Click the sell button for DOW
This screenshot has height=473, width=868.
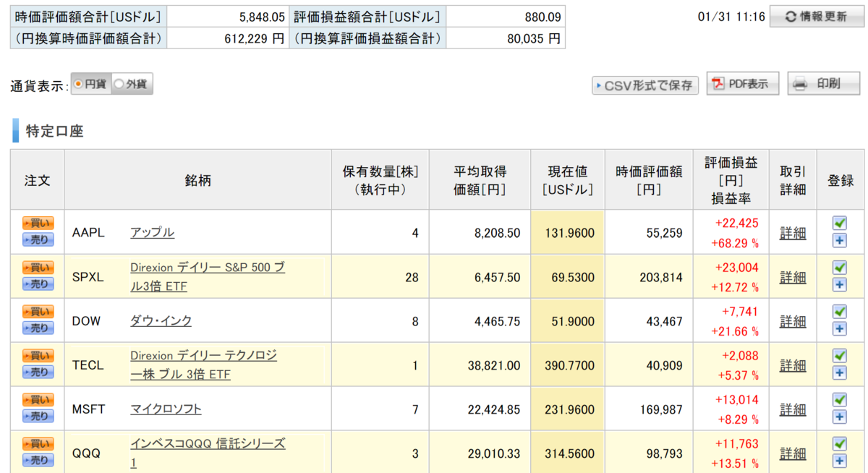pos(38,328)
